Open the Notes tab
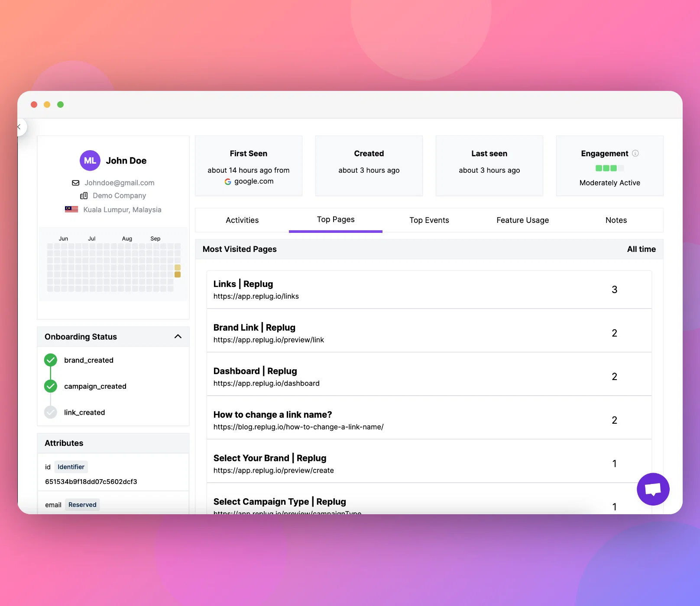The width and height of the screenshot is (700, 606). tap(616, 220)
